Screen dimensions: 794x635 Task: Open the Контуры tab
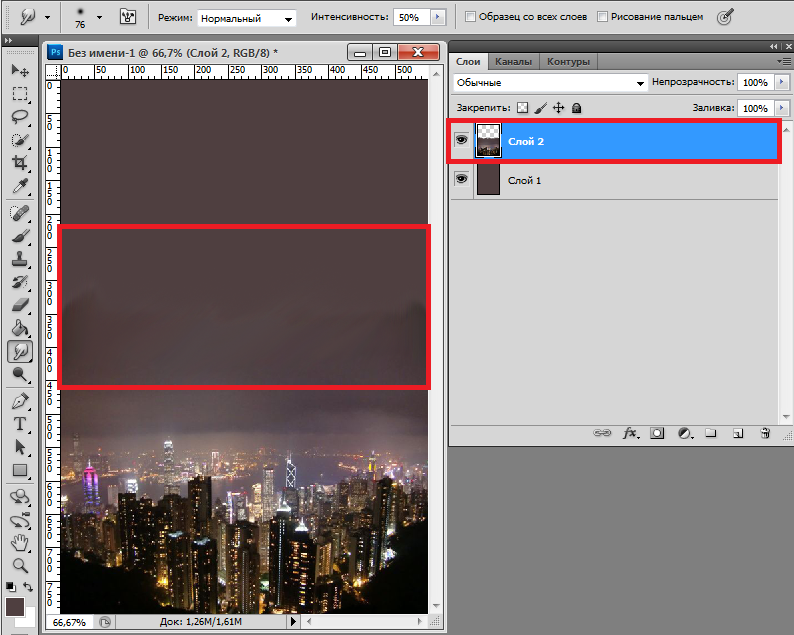568,62
